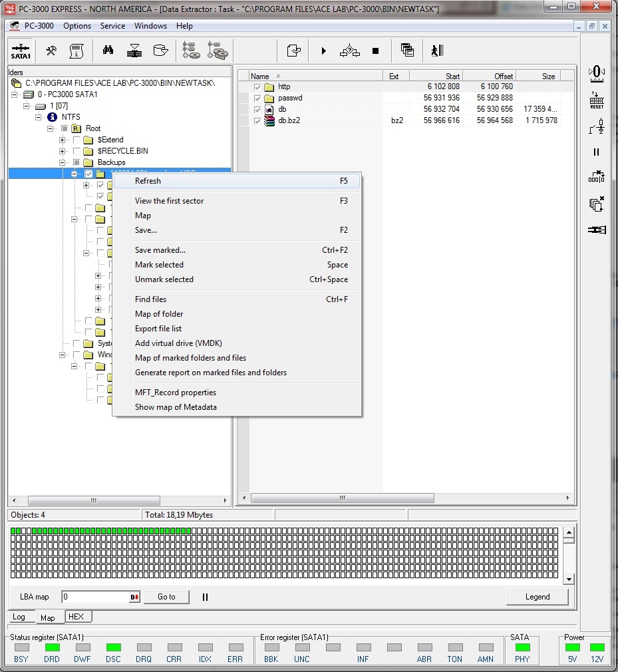Click the scroll script toolbar icon
618x672 pixels.
click(77, 51)
